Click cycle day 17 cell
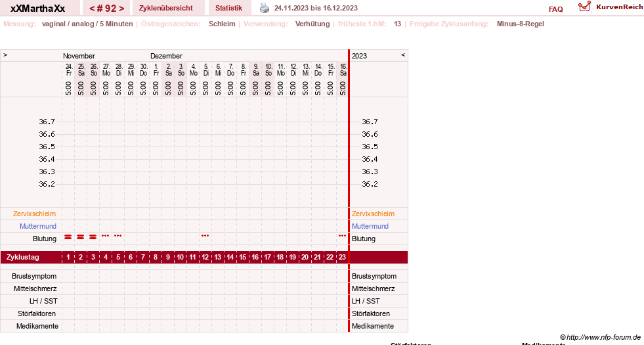 pyautogui.click(x=267, y=258)
